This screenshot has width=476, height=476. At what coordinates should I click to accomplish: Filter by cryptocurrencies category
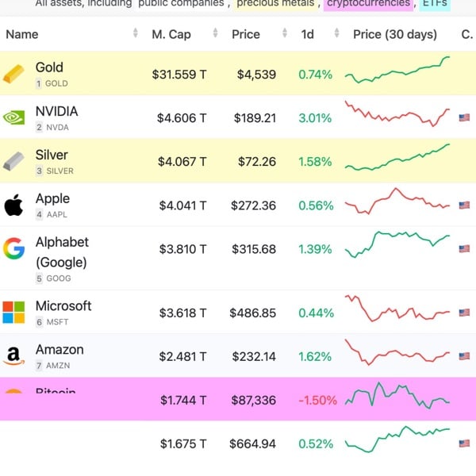pyautogui.click(x=368, y=3)
